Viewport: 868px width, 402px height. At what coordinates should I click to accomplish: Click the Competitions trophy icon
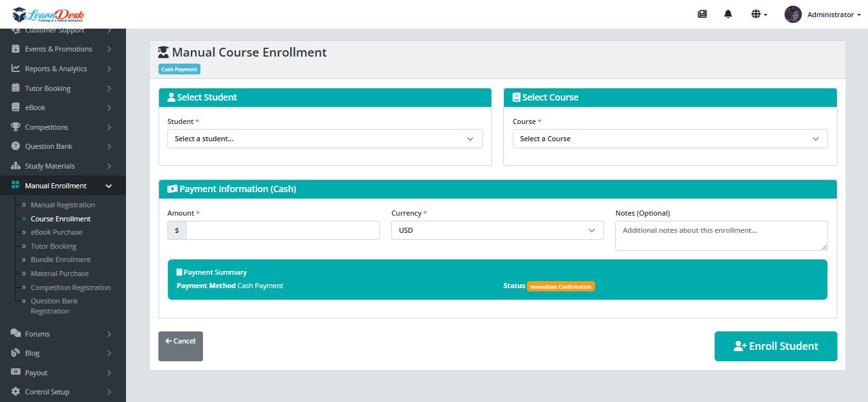pos(16,127)
